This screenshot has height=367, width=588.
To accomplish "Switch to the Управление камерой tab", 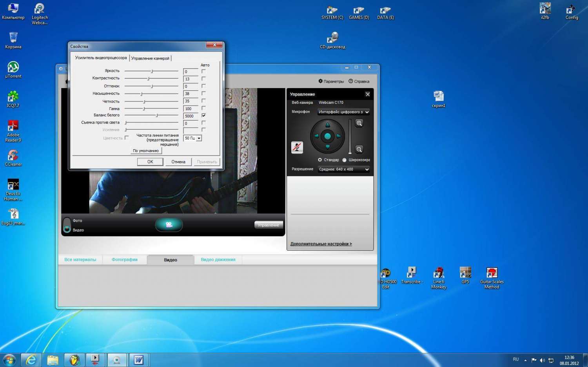I will [150, 58].
